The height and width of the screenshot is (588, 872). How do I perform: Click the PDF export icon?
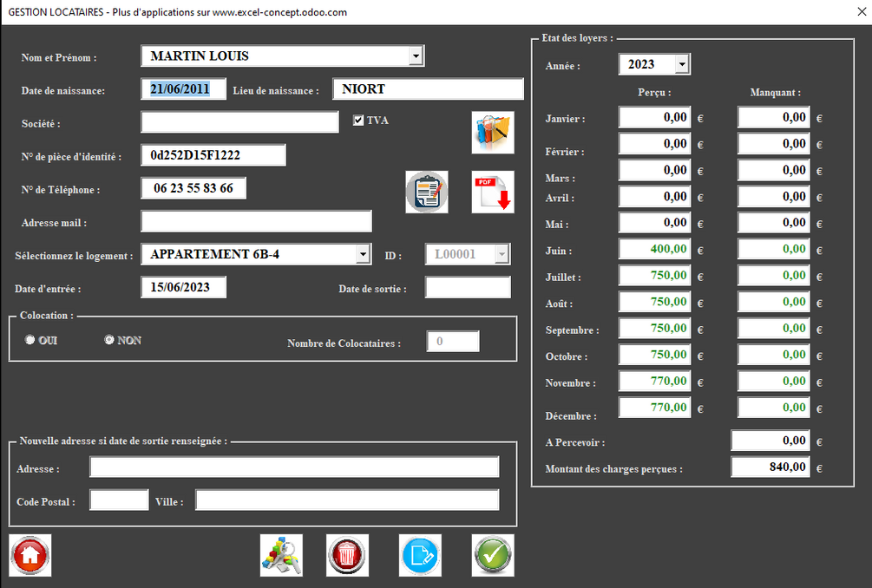click(x=493, y=192)
